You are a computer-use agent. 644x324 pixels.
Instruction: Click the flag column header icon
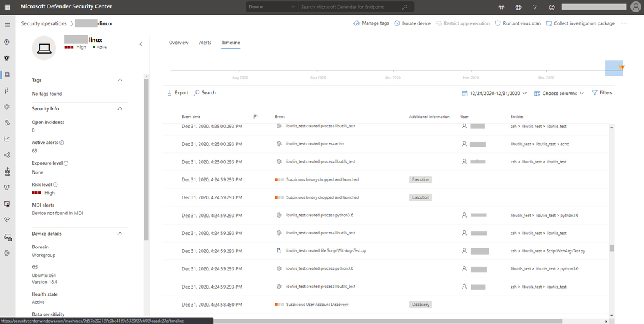pyautogui.click(x=255, y=117)
